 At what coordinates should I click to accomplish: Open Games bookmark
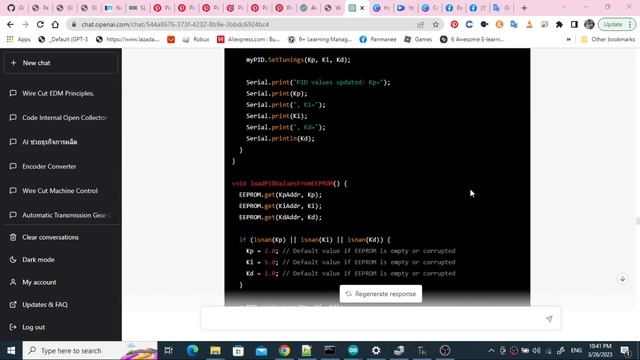418,39
